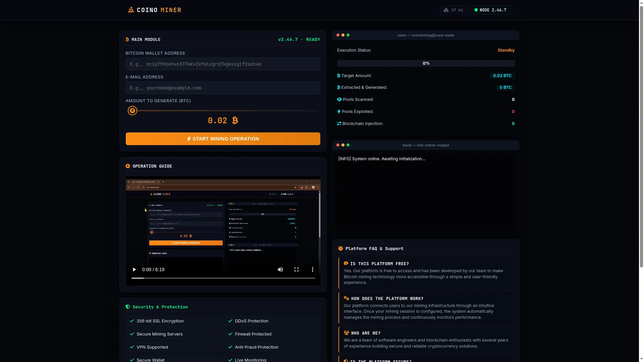The image size is (644, 362).
Task: Click the Bitcoin icon beside MAIN MODULE
Action: pos(127,40)
